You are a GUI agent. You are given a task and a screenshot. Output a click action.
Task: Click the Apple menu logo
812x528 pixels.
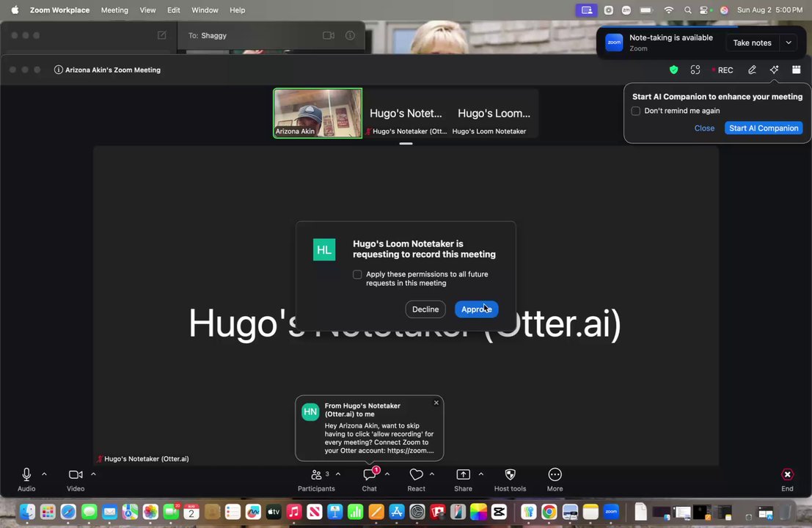tap(15, 10)
